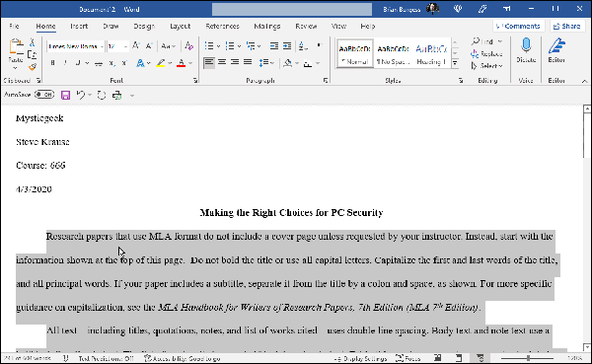The height and width of the screenshot is (364, 592).
Task: Justify the paragraph text
Action: (248, 62)
